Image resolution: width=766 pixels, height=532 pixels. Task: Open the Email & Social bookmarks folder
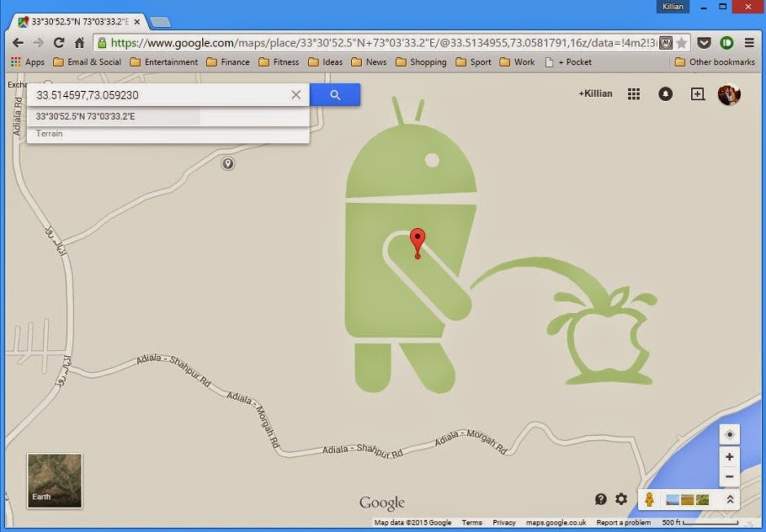pos(87,62)
